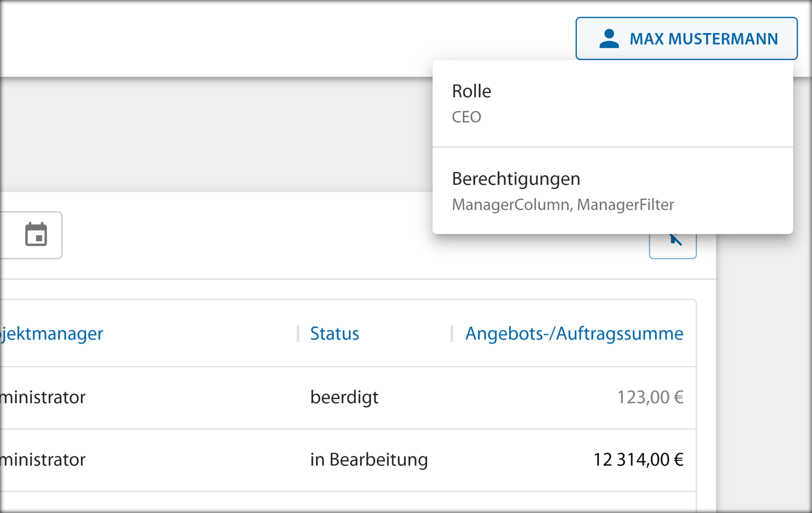Click the CEO role value
Image resolution: width=812 pixels, height=513 pixels.
point(466,117)
